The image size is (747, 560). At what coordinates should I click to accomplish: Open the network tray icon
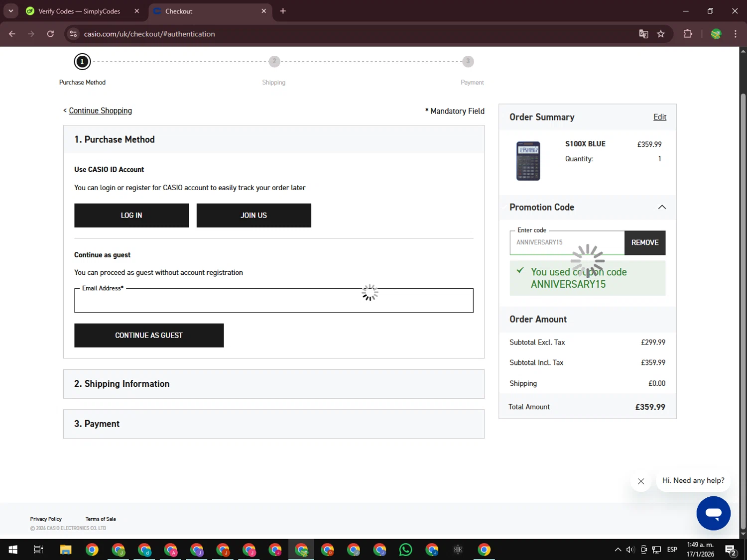pos(657,550)
